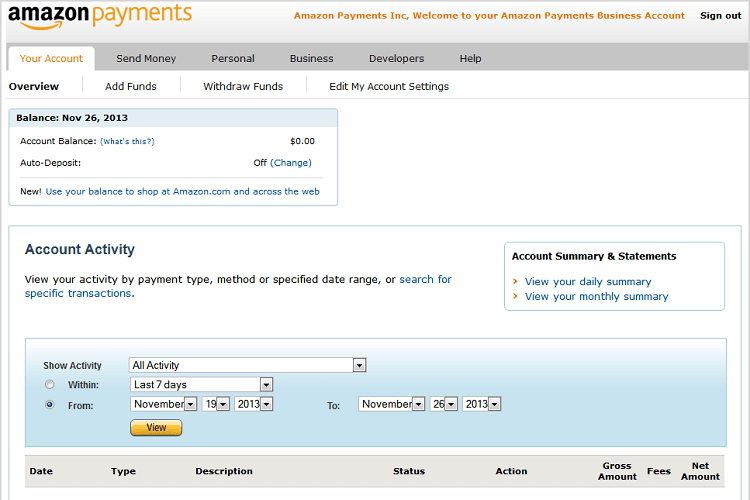Open the Last 7 days dropdown
The image size is (750, 500).
pyautogui.click(x=201, y=384)
